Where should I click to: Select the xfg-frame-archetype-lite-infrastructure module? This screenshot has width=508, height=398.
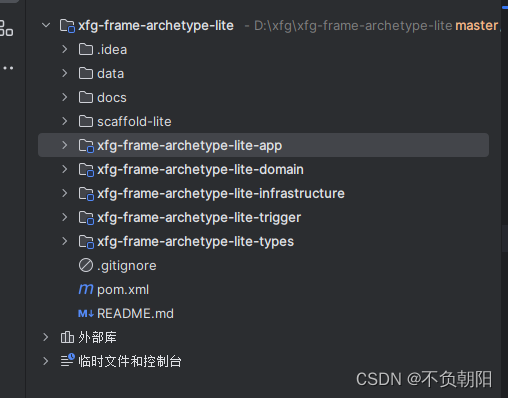click(263, 193)
